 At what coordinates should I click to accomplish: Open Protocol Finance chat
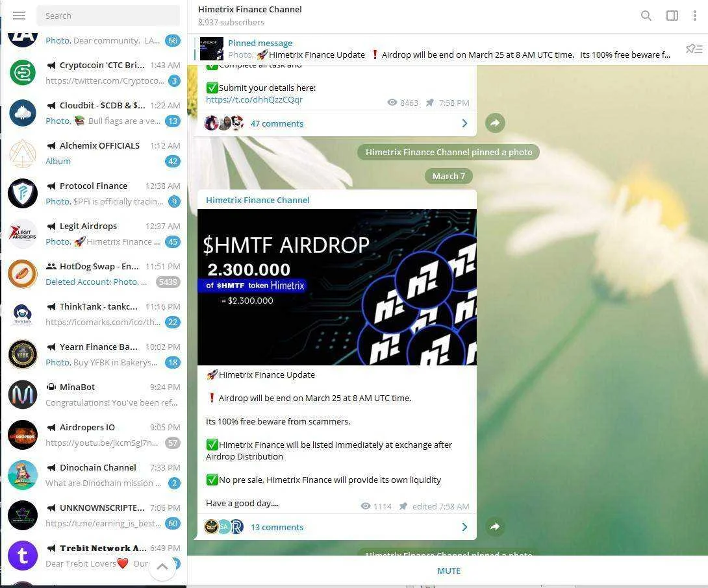tap(94, 193)
